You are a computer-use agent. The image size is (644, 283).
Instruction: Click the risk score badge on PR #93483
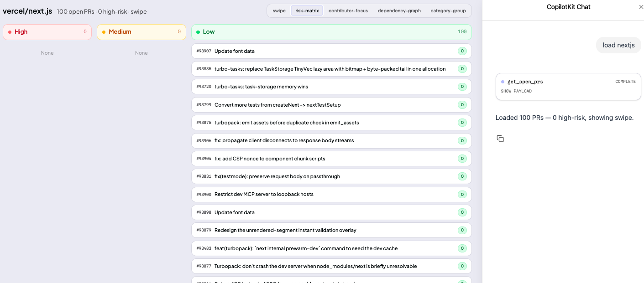pyautogui.click(x=462, y=248)
